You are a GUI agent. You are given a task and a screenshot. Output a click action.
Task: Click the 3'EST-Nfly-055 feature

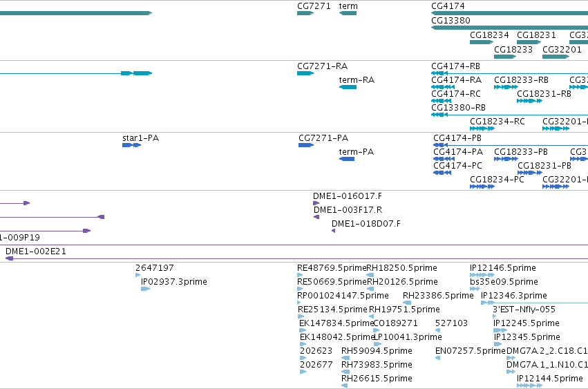[494, 316]
